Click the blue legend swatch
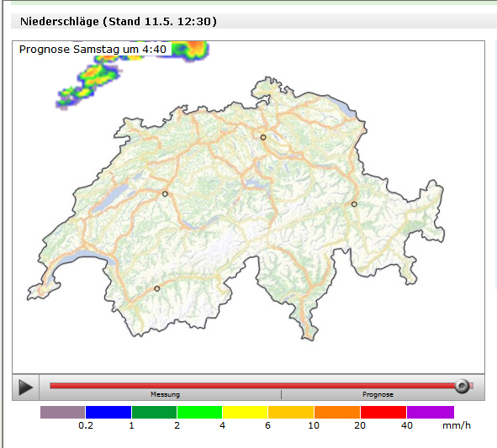This screenshot has width=497, height=448. pyautogui.click(x=108, y=412)
